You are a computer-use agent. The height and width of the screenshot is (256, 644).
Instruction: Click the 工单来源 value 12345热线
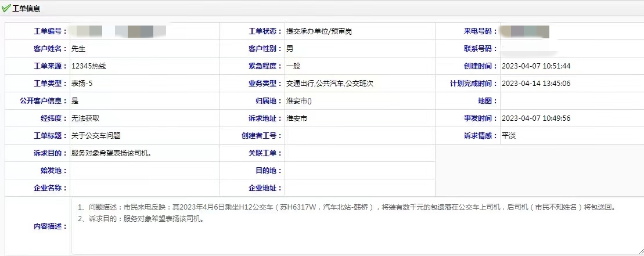coord(89,66)
